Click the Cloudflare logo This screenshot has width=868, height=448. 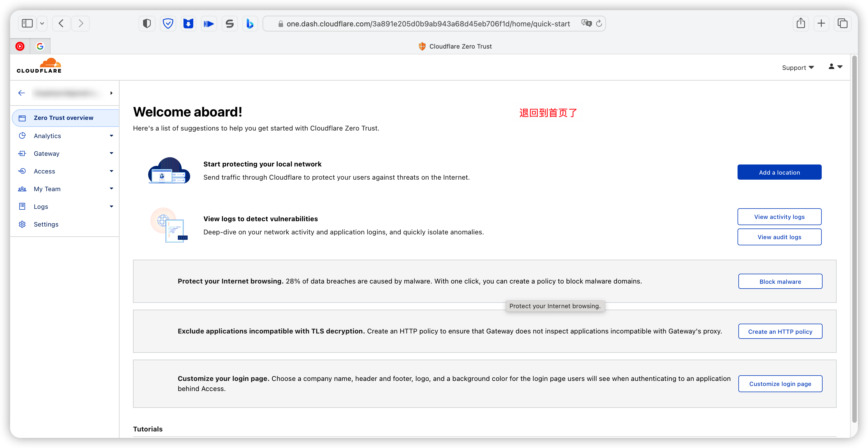pyautogui.click(x=39, y=66)
